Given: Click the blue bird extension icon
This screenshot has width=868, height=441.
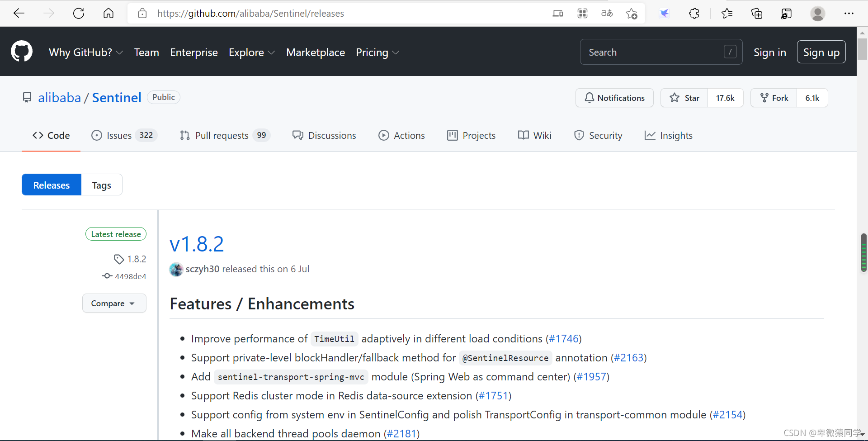Looking at the screenshot, I should (664, 14).
